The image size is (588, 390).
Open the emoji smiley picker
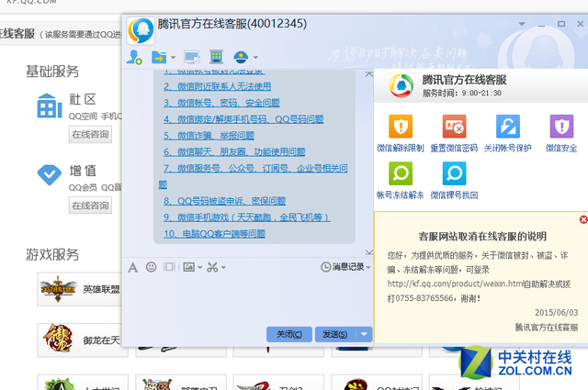151,267
